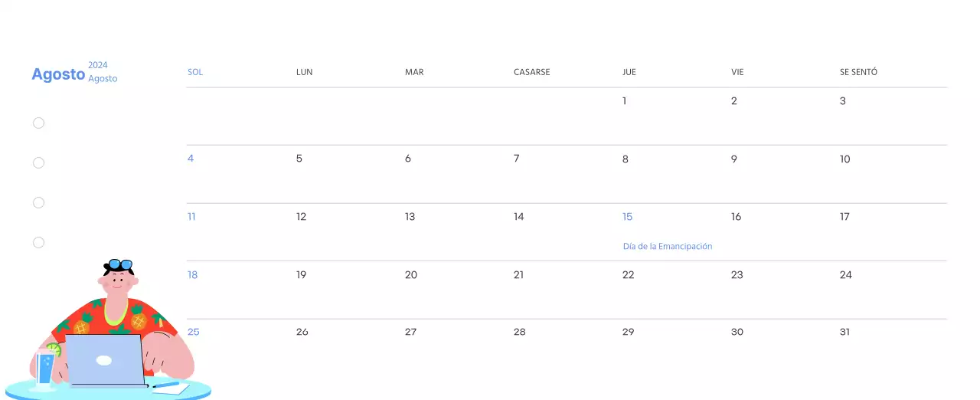Click the blue laptop in the illustration
The height and width of the screenshot is (400, 980).
[105, 359]
